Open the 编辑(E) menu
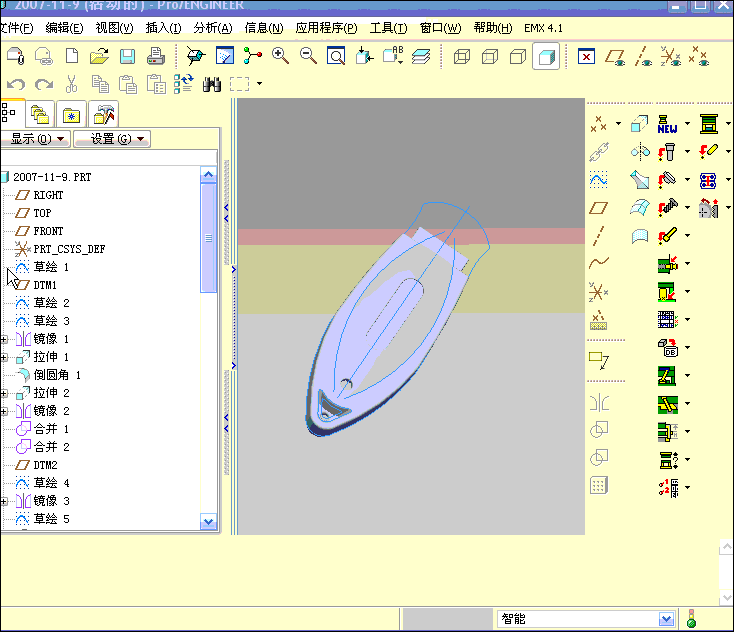This screenshot has width=734, height=632. point(64,28)
